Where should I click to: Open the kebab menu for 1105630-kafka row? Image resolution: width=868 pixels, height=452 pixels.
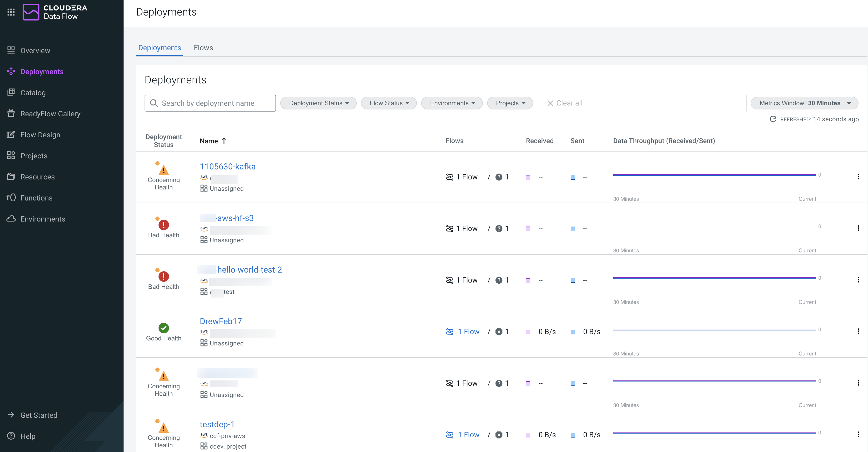pyautogui.click(x=858, y=177)
